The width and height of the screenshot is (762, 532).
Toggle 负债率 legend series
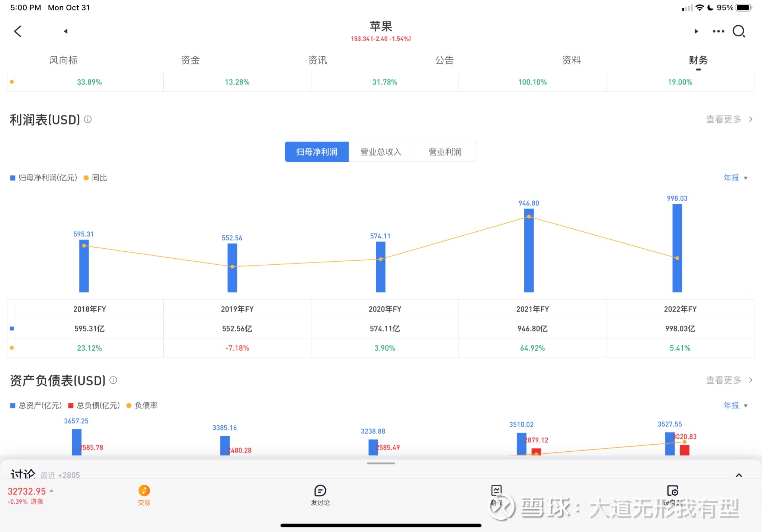pos(142,405)
